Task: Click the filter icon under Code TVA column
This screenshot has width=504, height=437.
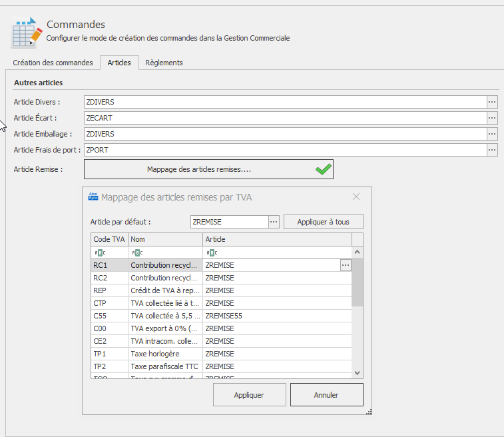Action: (100, 252)
